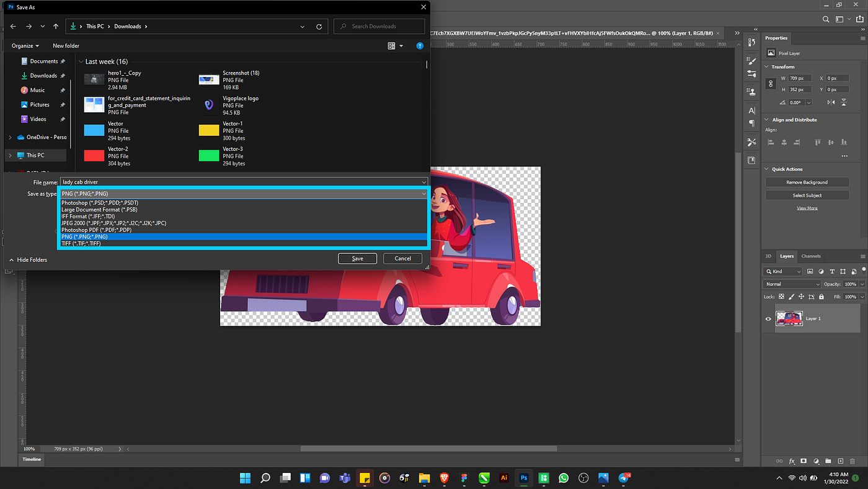Select JPEG 2000 format option
The height and width of the screenshot is (489, 868).
coord(243,223)
